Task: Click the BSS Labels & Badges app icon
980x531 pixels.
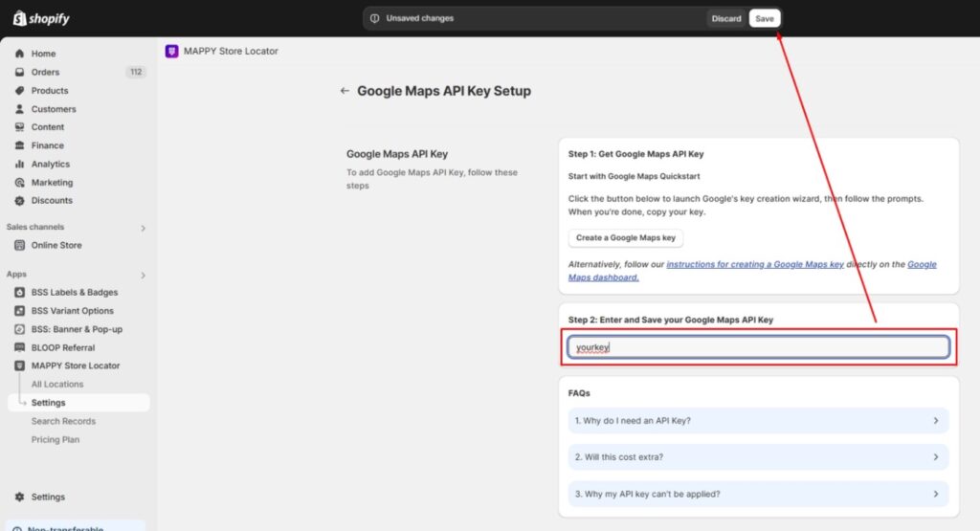Action: coord(19,293)
